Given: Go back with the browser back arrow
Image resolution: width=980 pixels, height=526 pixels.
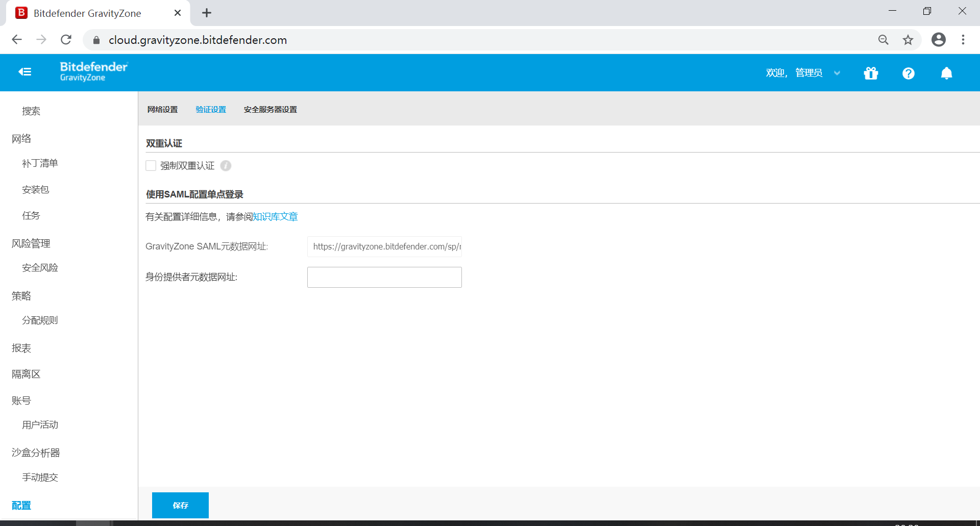Looking at the screenshot, I should 17,40.
